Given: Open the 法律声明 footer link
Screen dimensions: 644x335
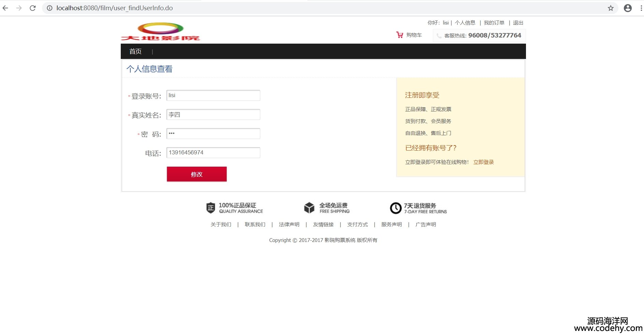Looking at the screenshot, I should click(289, 225).
